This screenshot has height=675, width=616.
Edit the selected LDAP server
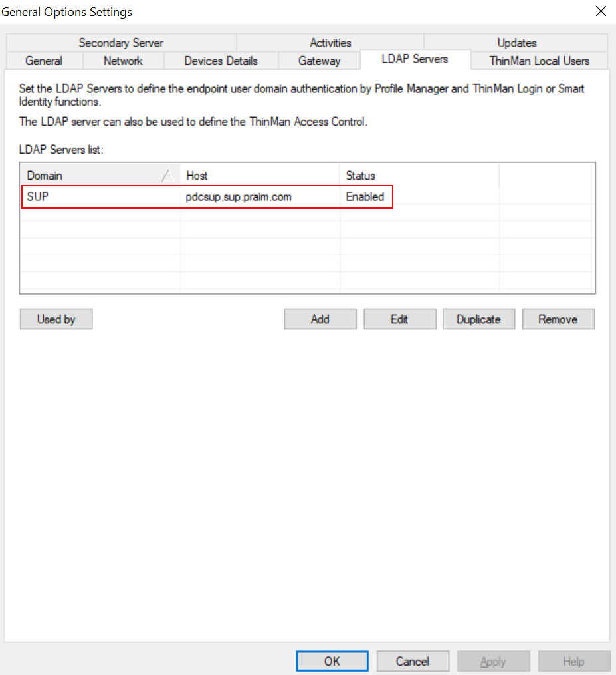[399, 319]
